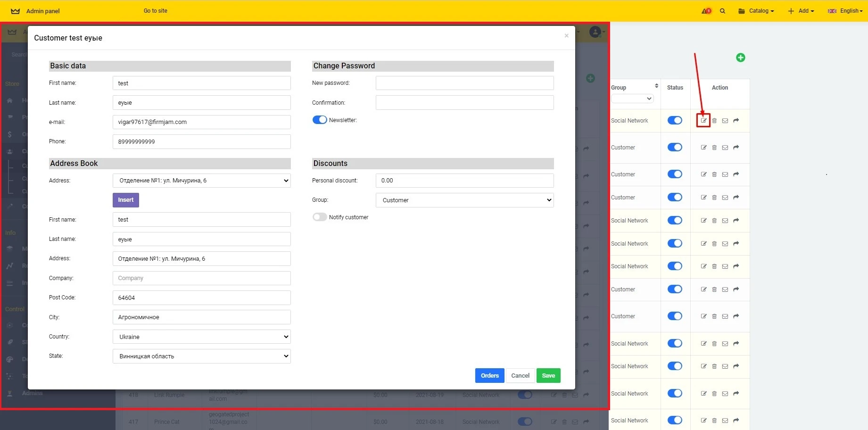Open the English language menu
The height and width of the screenshot is (430, 868).
(845, 10)
